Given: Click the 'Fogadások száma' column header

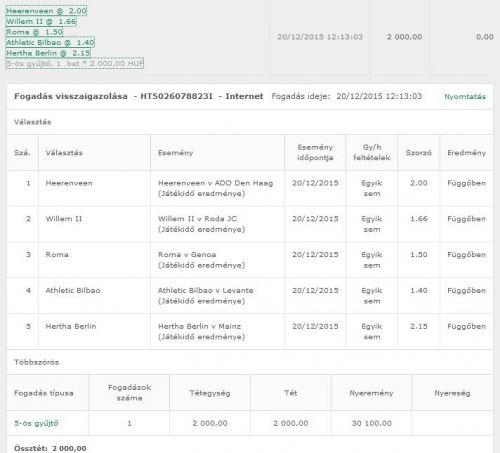Looking at the screenshot, I should tap(129, 393).
